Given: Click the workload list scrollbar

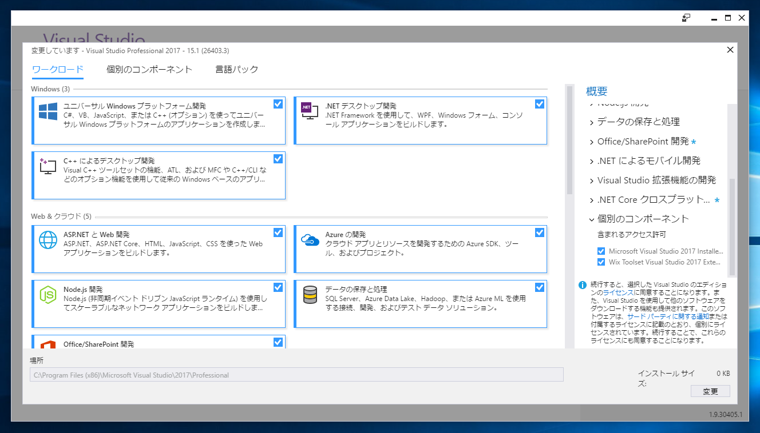Looking at the screenshot, I should (570, 141).
